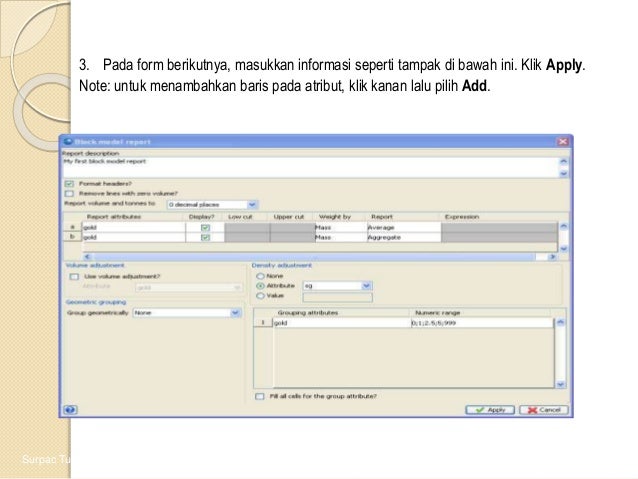Click the Report description text field
This screenshot has width=638, height=479.
[x=311, y=167]
